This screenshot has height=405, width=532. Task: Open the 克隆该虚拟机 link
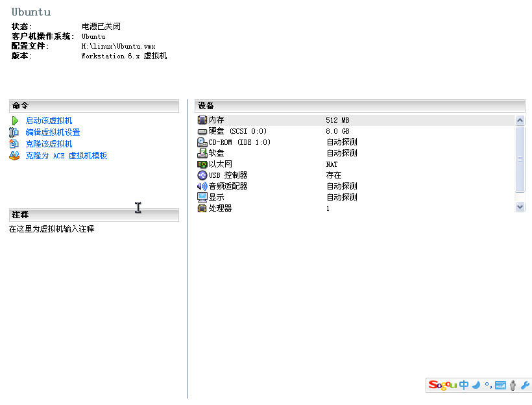[x=49, y=143]
